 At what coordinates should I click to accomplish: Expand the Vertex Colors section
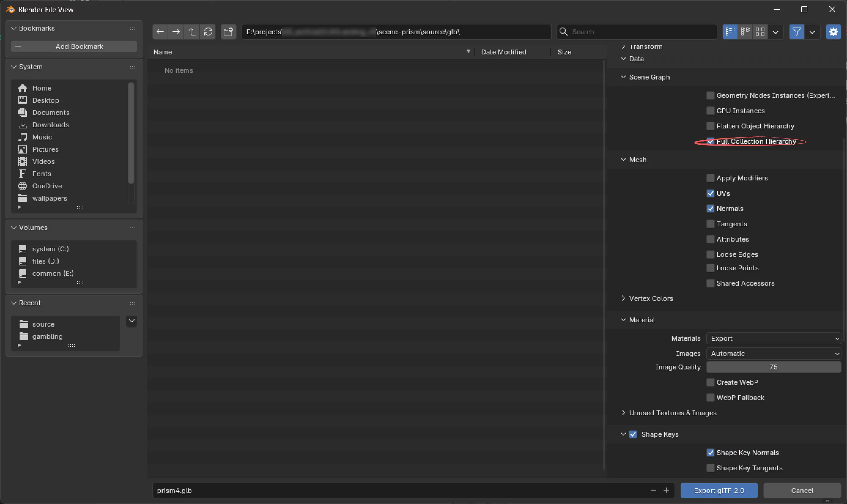pyautogui.click(x=623, y=298)
